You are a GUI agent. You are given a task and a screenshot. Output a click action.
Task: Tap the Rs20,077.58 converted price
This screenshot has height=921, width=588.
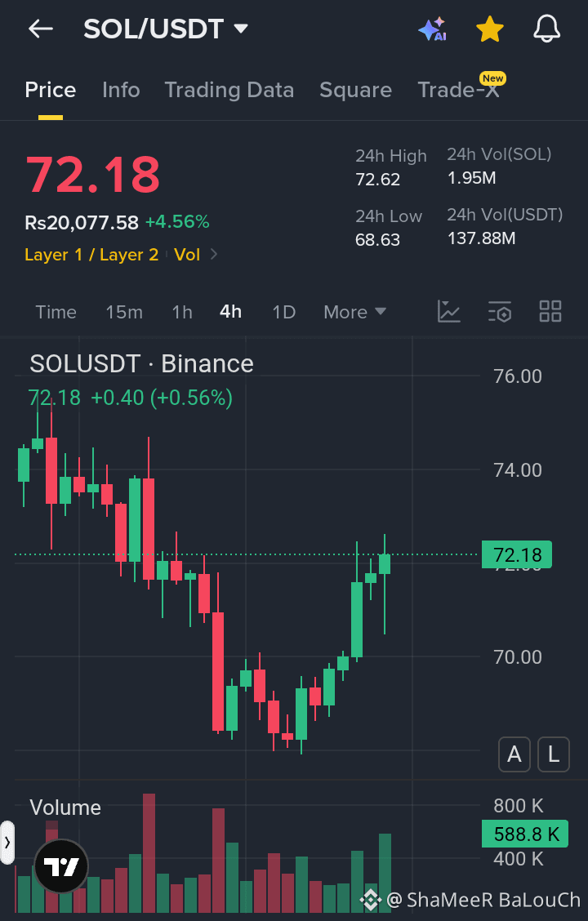click(82, 223)
